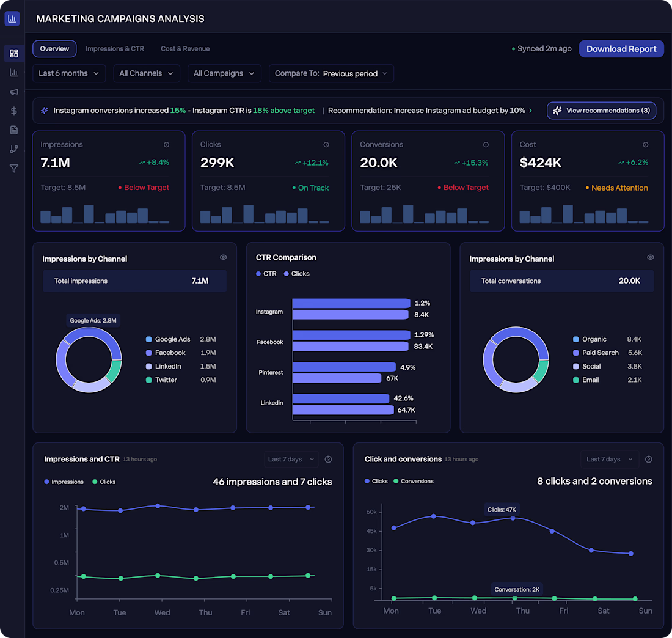
Task: Click the Cost card info icon
Action: click(646, 145)
